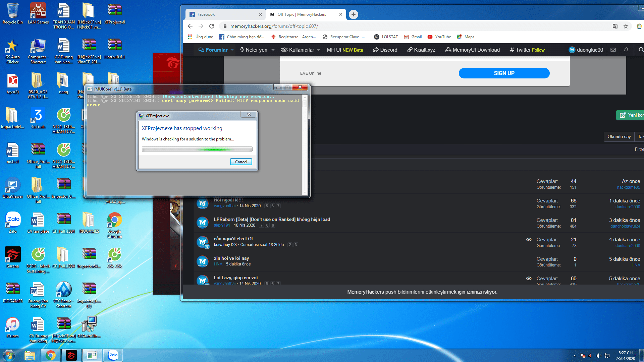The width and height of the screenshot is (644, 362).
Task: Open the Recycle Bin desktop icon
Action: (x=12, y=13)
